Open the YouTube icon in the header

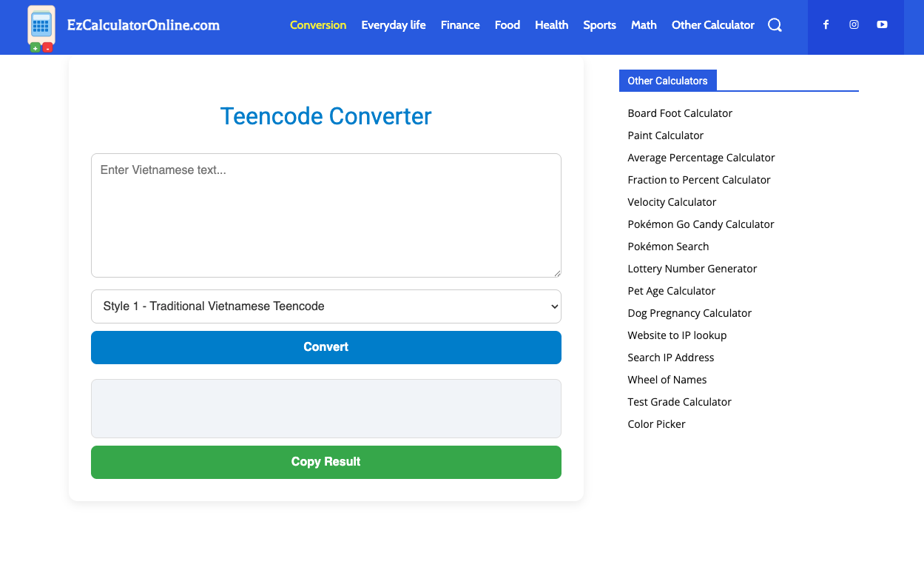pyautogui.click(x=882, y=24)
